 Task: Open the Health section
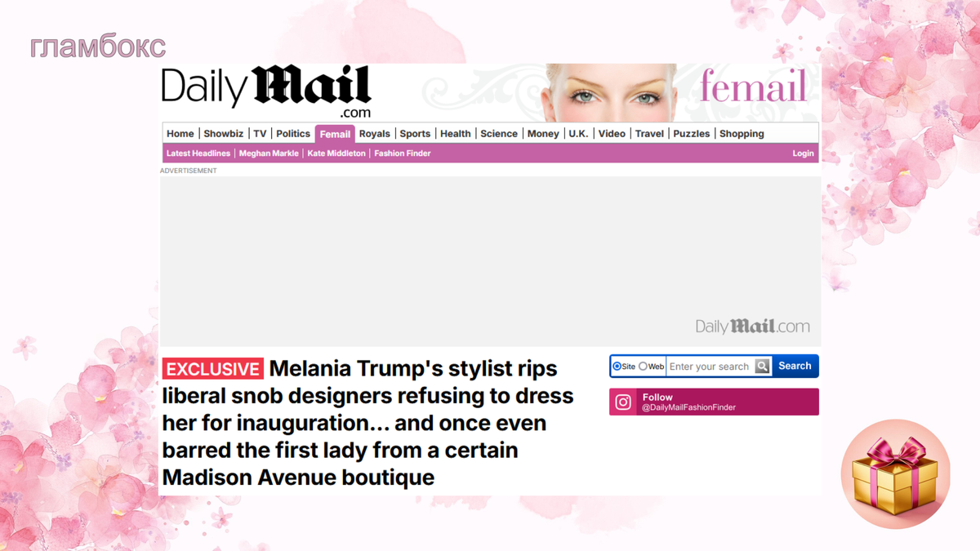(456, 134)
